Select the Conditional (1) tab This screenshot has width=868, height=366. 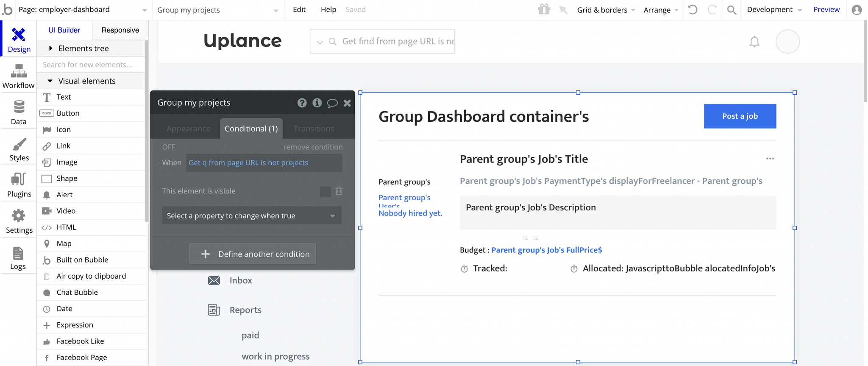point(251,129)
